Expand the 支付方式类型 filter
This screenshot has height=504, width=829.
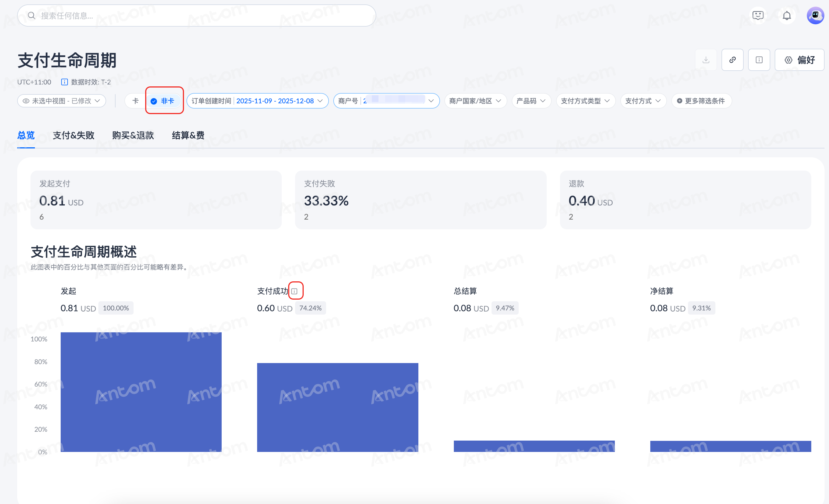[x=586, y=101]
